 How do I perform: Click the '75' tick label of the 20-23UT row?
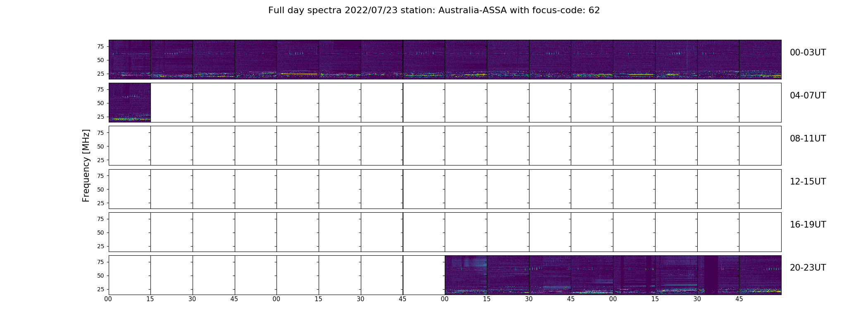click(100, 262)
